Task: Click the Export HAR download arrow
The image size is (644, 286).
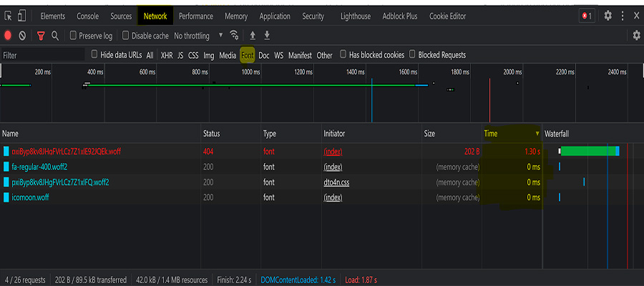Action: 267,35
